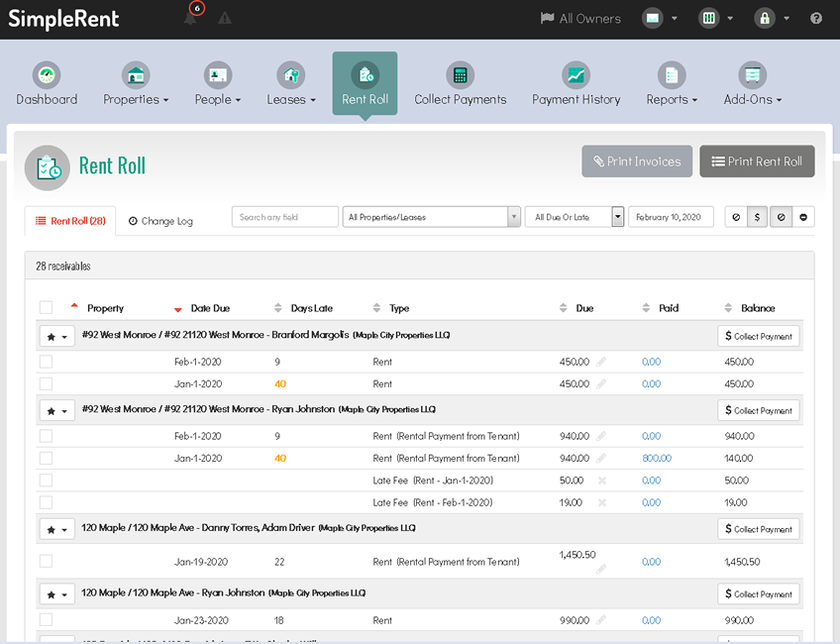
Task: Sort by Property column arrow
Action: (74, 306)
